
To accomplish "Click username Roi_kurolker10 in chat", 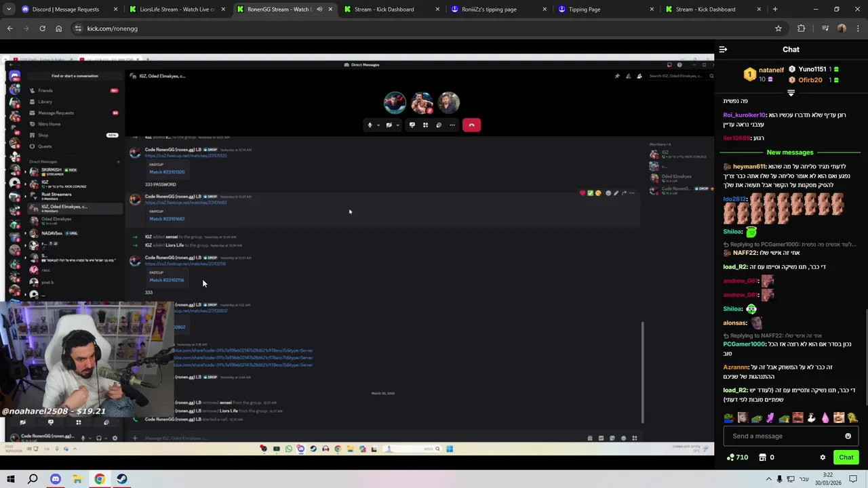I will tap(745, 115).
